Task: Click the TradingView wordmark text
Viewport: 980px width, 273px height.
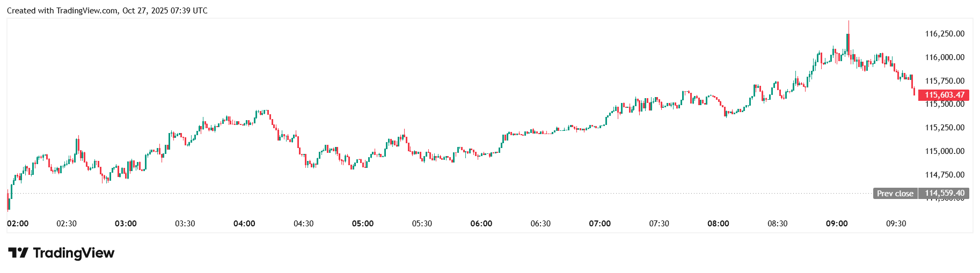Action: 74,253
